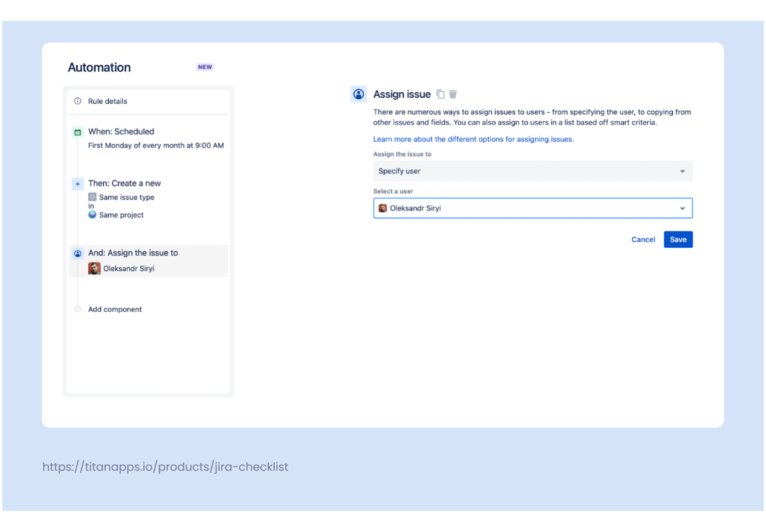The image size is (766, 532).
Task: Click the Rule details info icon
Action: [x=78, y=101]
